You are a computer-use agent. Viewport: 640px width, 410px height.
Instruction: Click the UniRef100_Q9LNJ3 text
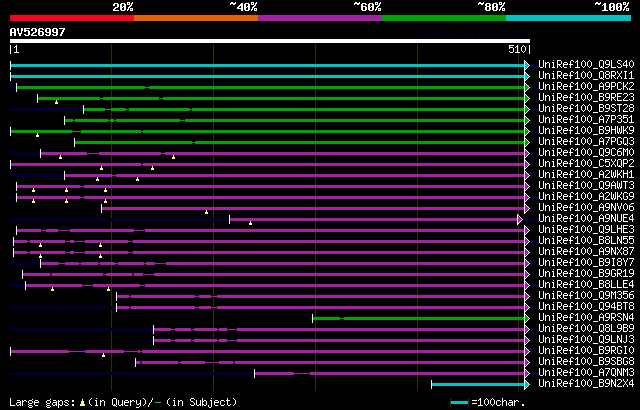(586, 340)
